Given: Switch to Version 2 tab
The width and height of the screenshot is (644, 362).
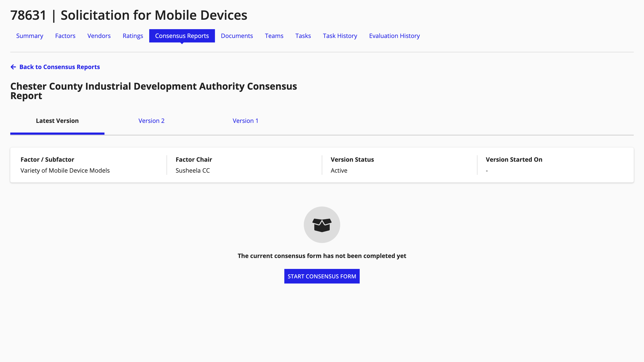Looking at the screenshot, I should (x=151, y=121).
